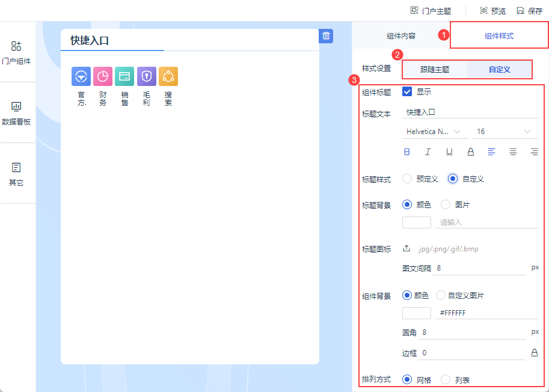The width and height of the screenshot is (549, 392).
Task: Click the #FFFFFF color code field
Action: click(x=487, y=313)
